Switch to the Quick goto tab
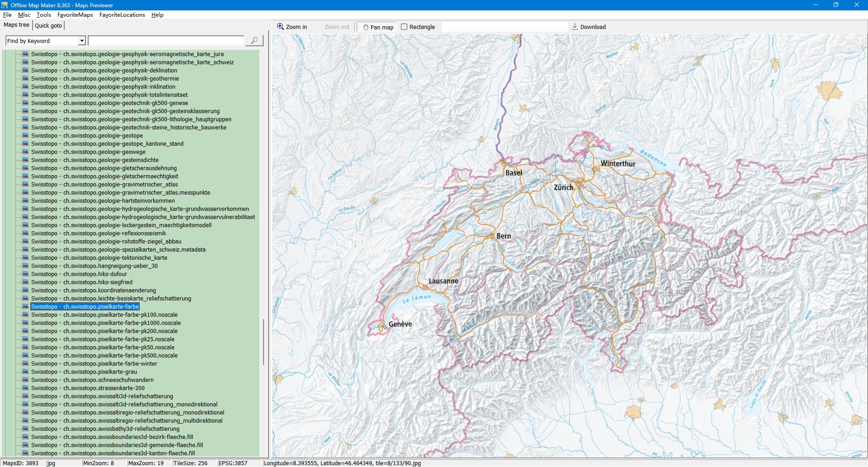 point(48,25)
